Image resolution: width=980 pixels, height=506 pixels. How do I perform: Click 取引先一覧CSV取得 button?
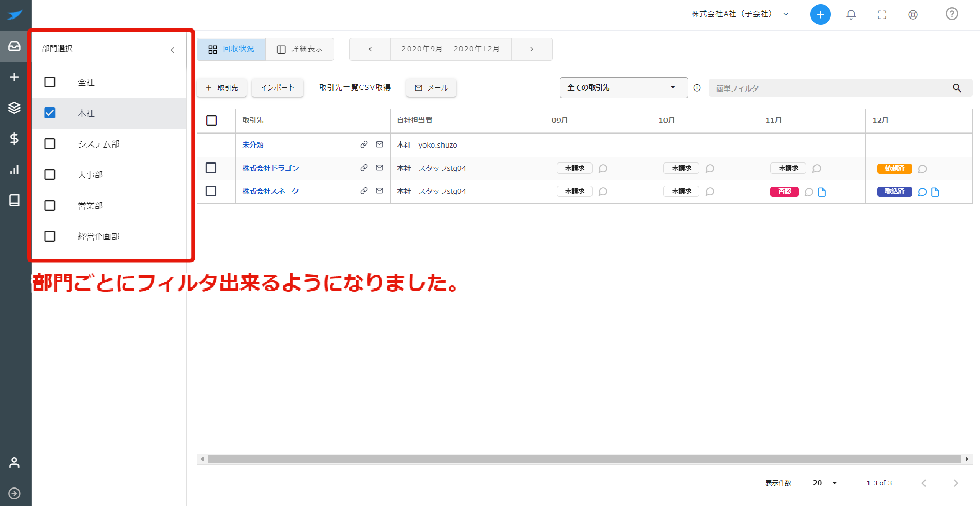pyautogui.click(x=355, y=88)
